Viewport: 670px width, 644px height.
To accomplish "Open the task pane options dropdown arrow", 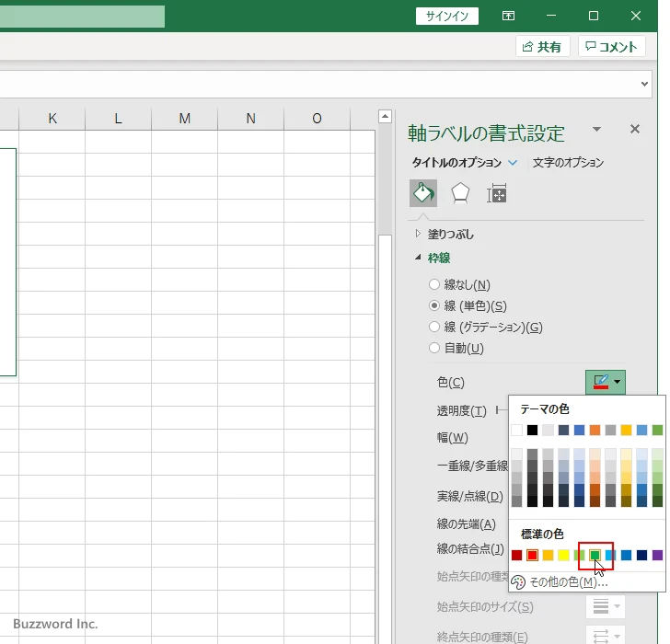I will pyautogui.click(x=597, y=129).
